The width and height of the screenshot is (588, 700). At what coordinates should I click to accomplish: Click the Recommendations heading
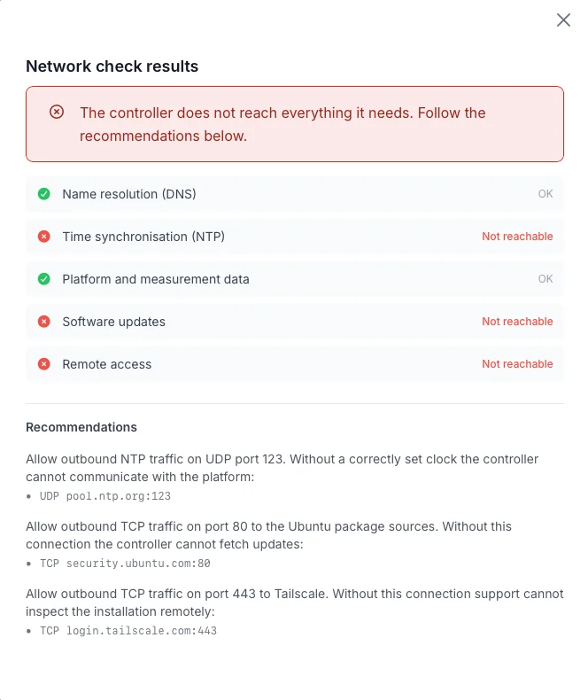coord(81,427)
